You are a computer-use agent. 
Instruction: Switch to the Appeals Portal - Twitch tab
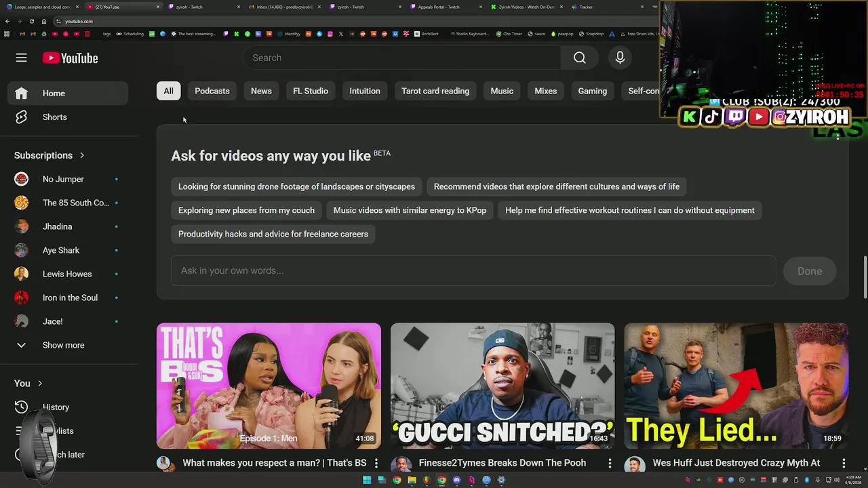coord(448,7)
